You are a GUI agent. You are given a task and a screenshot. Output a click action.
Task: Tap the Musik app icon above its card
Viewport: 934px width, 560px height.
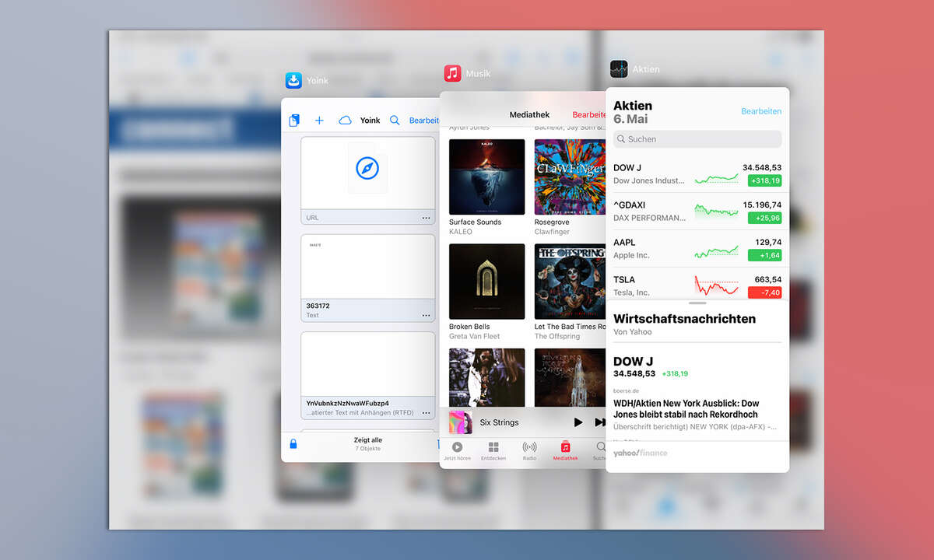click(452, 73)
